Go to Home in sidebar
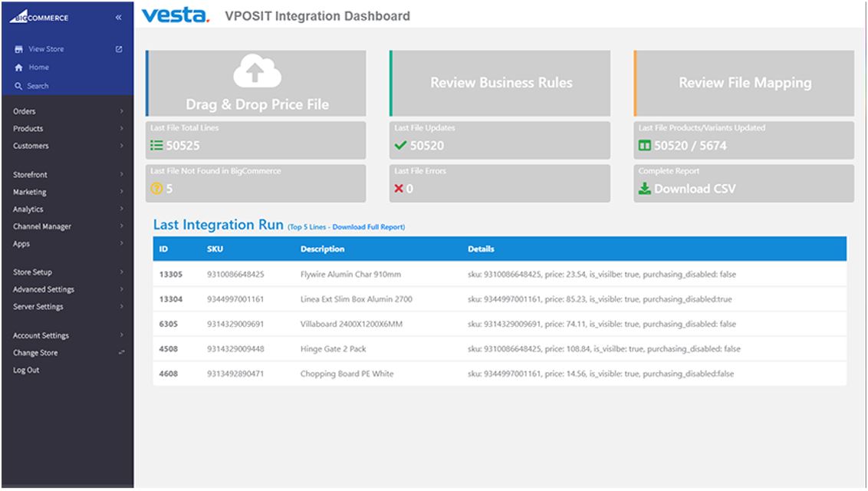 39,68
